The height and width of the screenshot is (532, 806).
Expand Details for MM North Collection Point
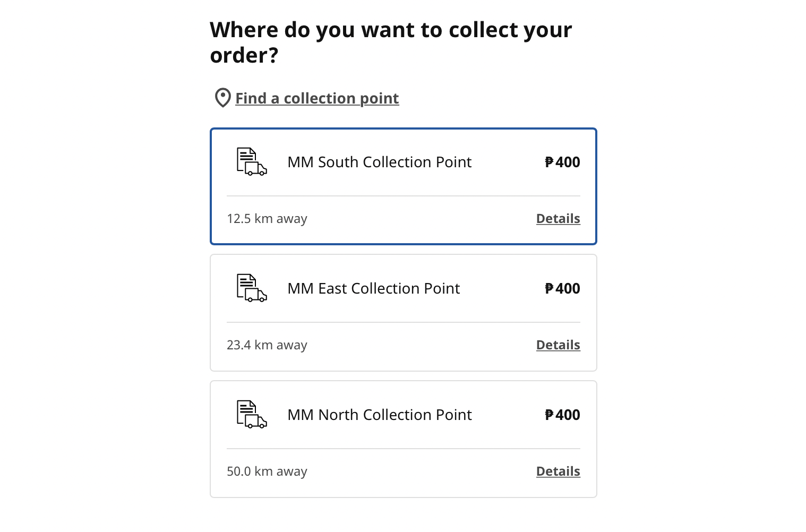click(x=558, y=471)
